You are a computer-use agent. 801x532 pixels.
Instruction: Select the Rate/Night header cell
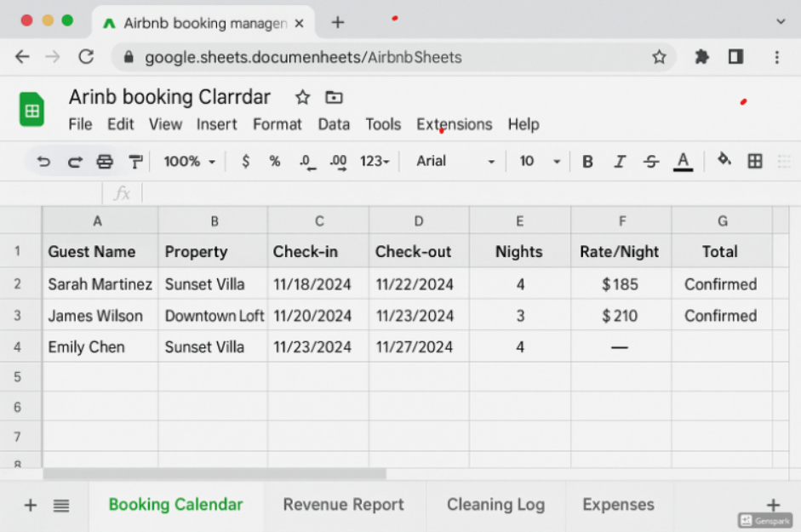point(621,251)
